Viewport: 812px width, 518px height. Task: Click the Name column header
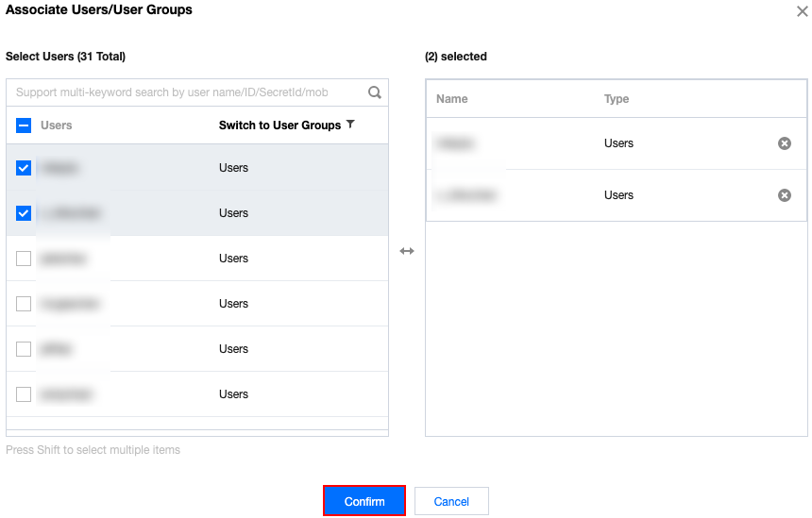tap(452, 99)
